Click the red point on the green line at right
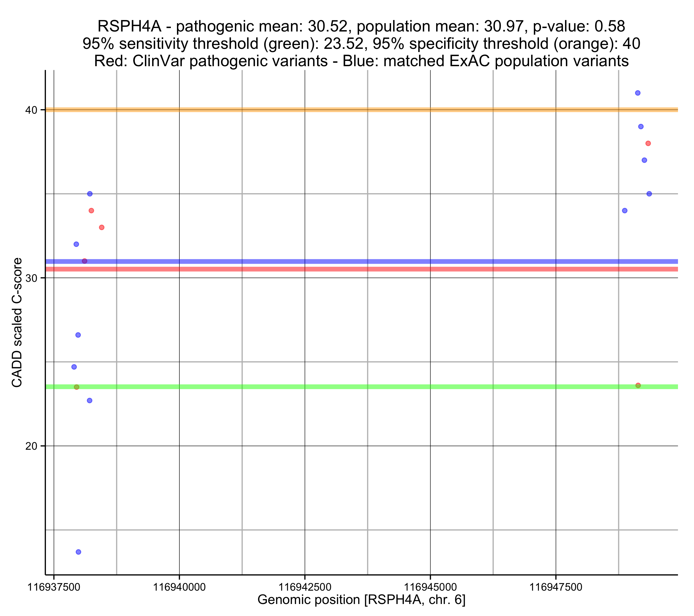Viewport: 694px width, 616px height. coord(638,385)
